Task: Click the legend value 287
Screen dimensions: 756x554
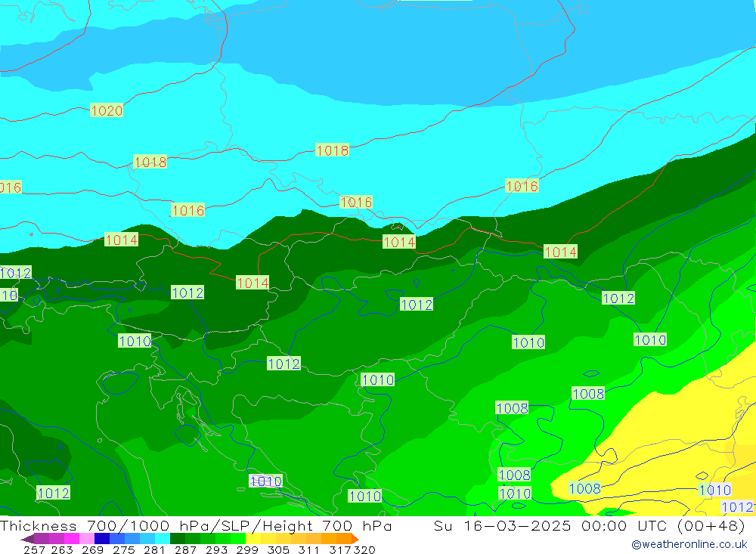Action: click(x=185, y=549)
